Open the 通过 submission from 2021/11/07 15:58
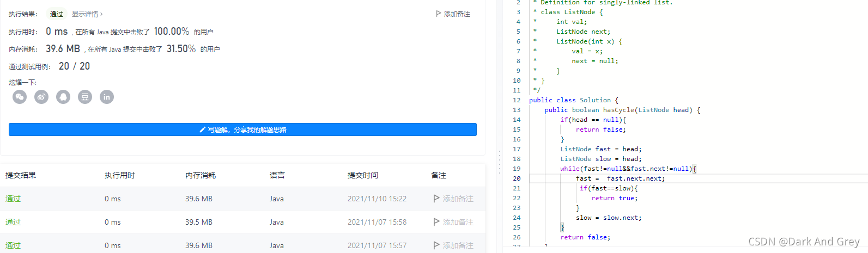This screenshot has height=253, width=868. point(13,222)
